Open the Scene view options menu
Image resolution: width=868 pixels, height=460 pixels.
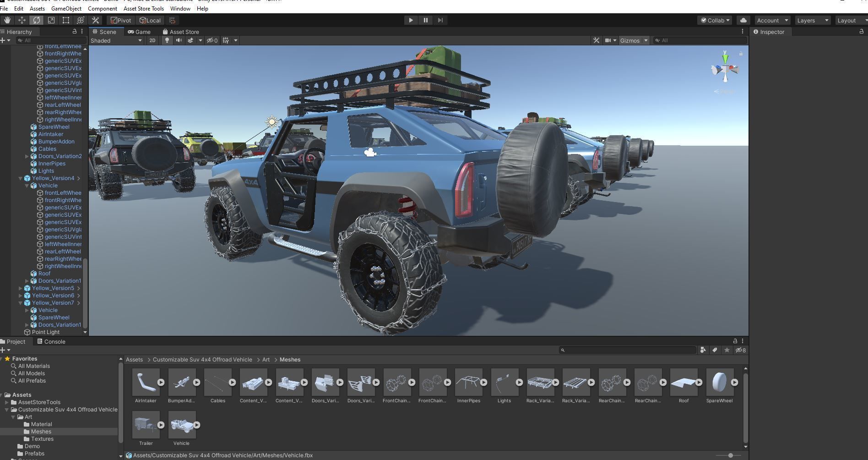(742, 32)
